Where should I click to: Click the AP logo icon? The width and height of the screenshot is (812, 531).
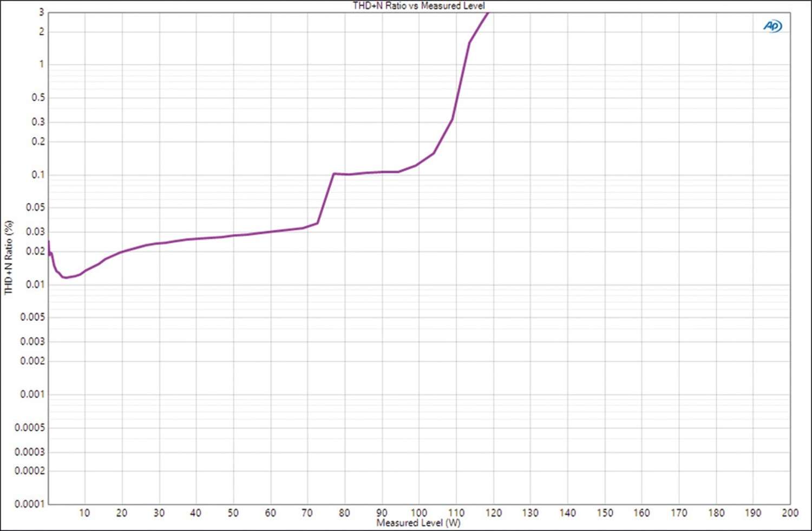(x=772, y=25)
